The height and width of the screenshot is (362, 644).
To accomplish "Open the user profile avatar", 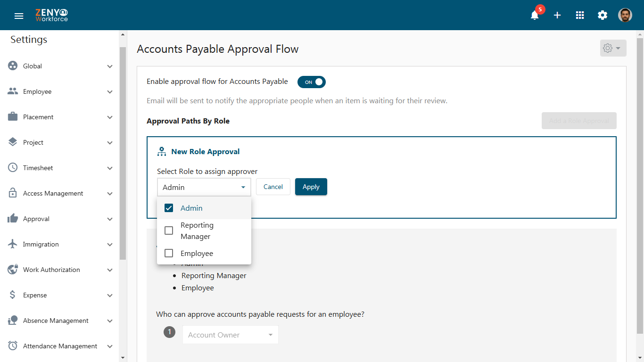I will point(625,15).
